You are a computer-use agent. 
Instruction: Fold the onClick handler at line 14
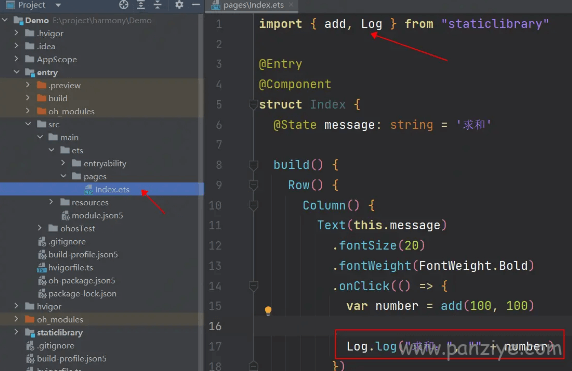253,286
